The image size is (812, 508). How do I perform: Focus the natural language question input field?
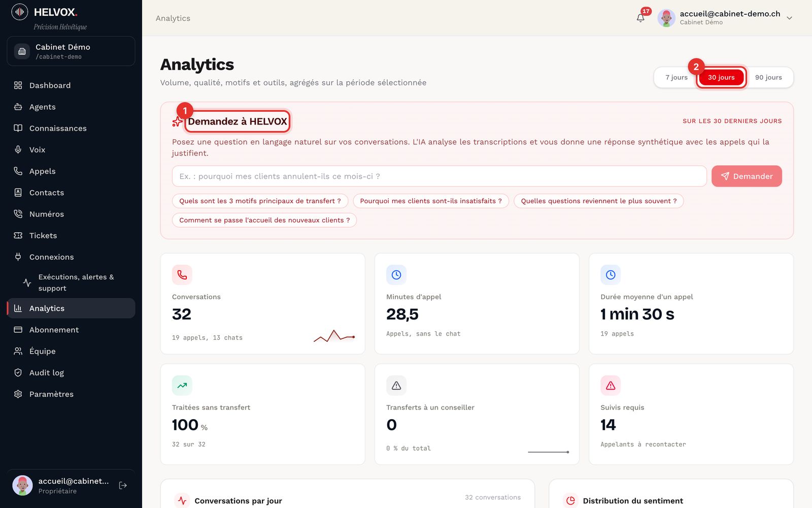click(x=439, y=176)
